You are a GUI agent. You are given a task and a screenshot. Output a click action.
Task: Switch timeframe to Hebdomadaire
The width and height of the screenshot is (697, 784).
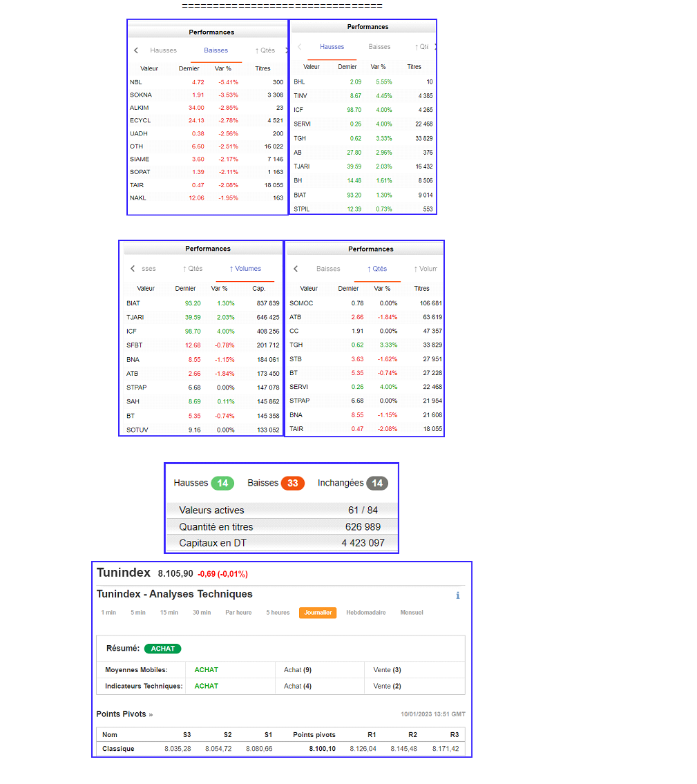tap(365, 613)
